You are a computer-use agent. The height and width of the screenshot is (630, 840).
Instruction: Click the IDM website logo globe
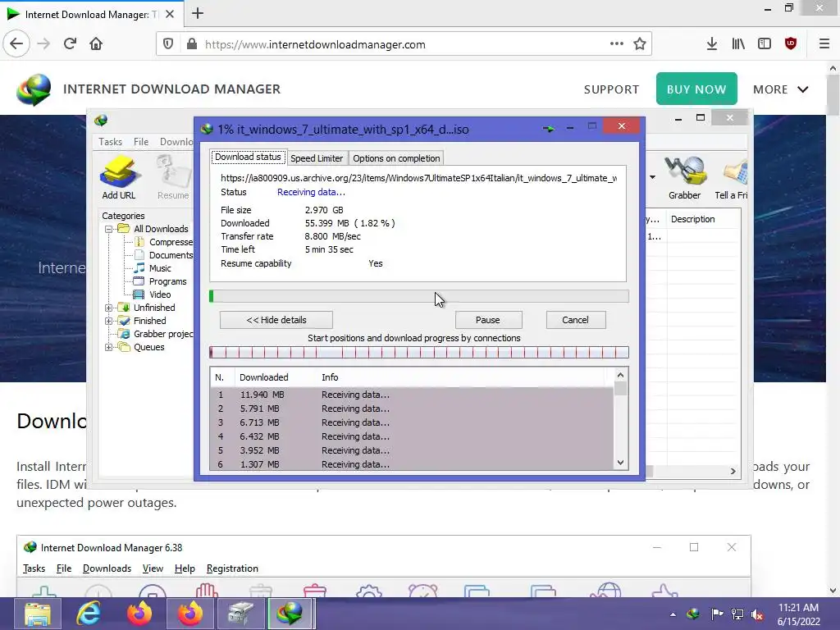coord(34,89)
